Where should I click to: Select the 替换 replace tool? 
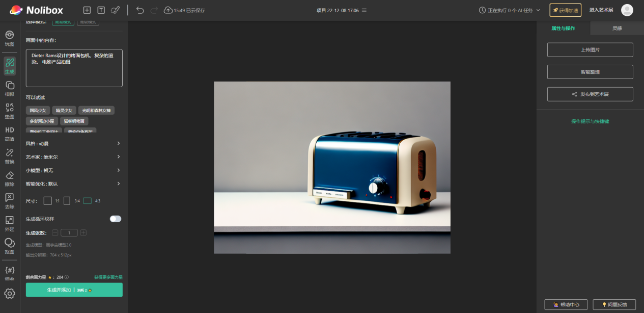(10, 155)
